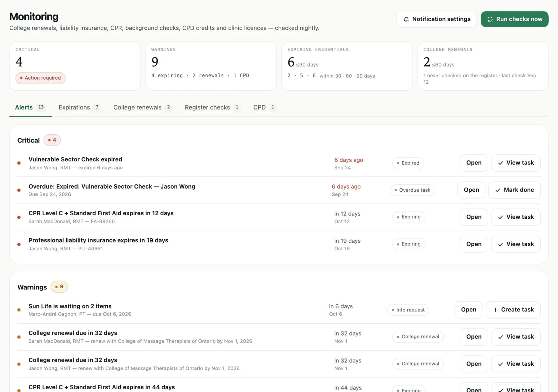Open the Expirations tab
This screenshot has height=392, width=558.
(x=79, y=107)
